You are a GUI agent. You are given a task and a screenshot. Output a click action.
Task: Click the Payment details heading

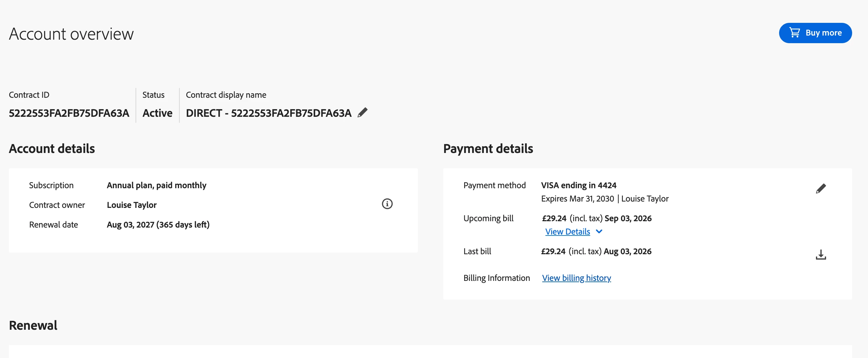coord(488,149)
